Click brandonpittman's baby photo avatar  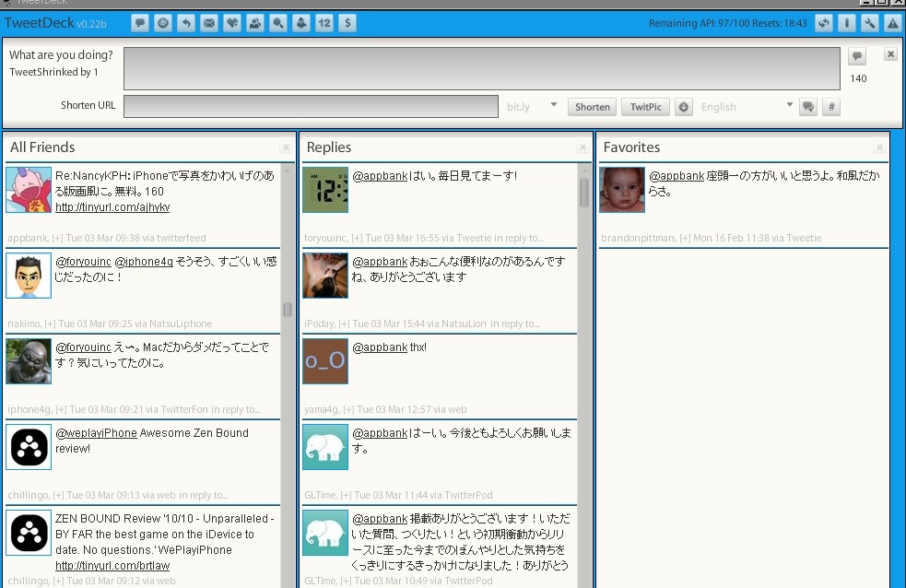click(x=622, y=190)
